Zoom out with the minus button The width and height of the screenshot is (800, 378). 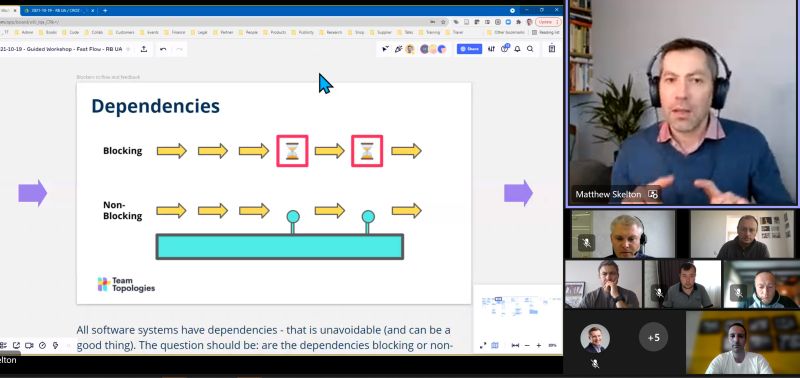tap(527, 345)
